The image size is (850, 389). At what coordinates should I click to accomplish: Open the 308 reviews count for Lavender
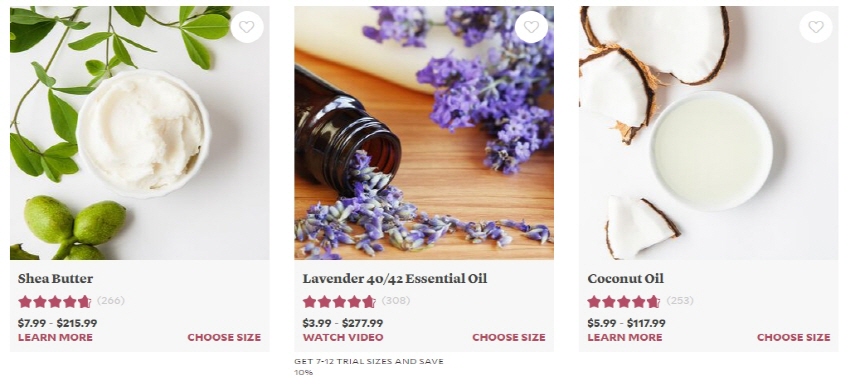(396, 300)
